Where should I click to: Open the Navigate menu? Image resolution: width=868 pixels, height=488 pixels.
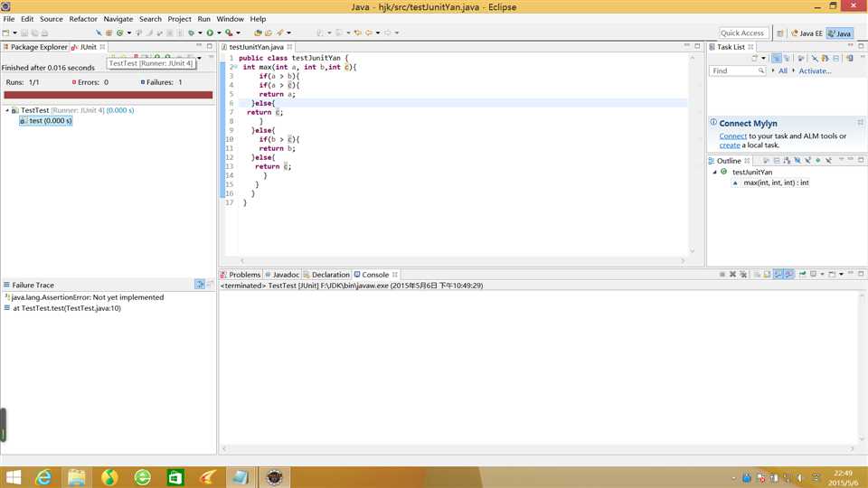click(x=118, y=19)
